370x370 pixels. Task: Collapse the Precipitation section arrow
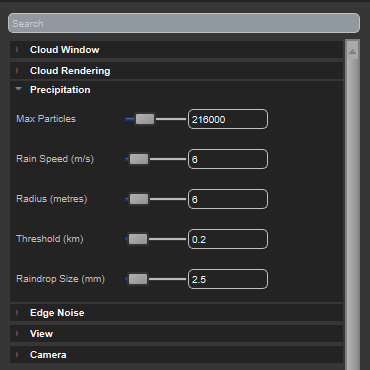click(19, 89)
